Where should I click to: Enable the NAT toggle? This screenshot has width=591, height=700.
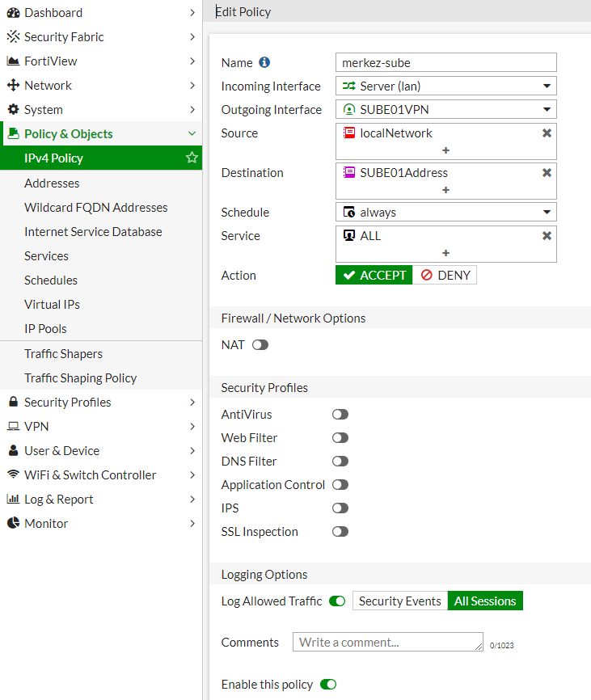tap(260, 345)
